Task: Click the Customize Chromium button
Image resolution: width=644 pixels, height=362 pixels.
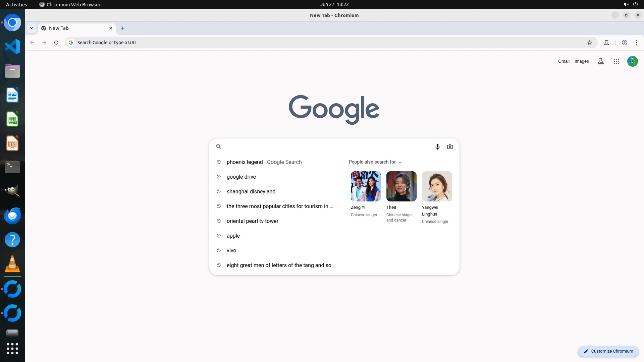Action: coord(608,351)
